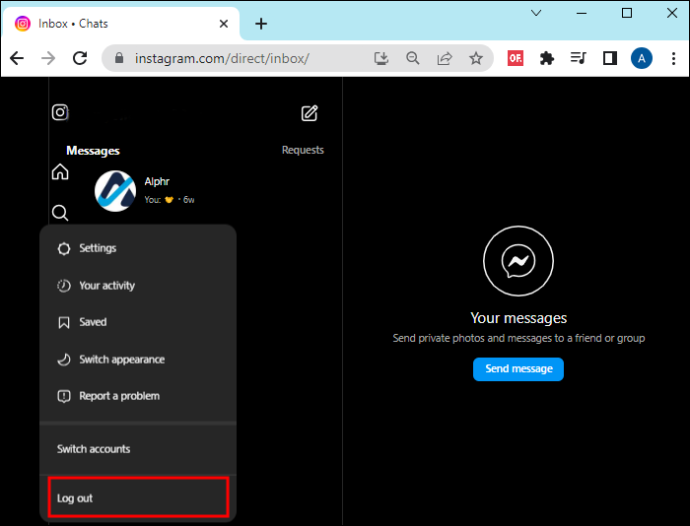Open the new message compose icon
The height and width of the screenshot is (526, 690).
(x=309, y=113)
